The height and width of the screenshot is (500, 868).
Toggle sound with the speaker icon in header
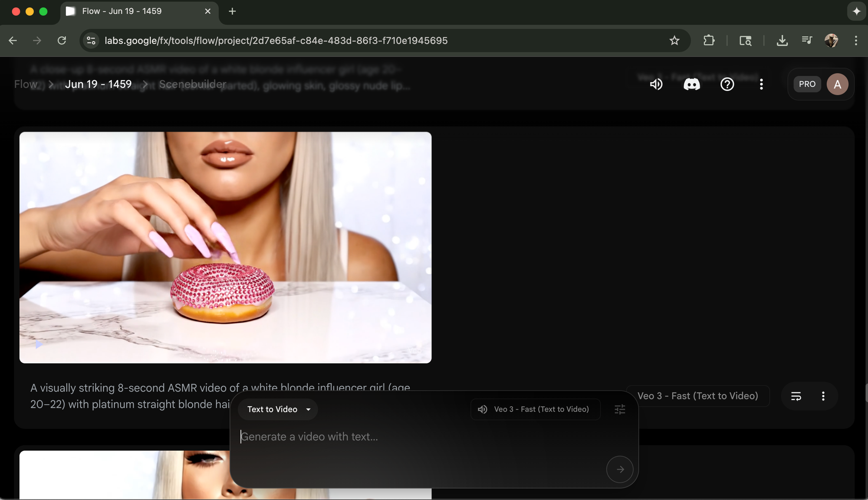point(656,84)
